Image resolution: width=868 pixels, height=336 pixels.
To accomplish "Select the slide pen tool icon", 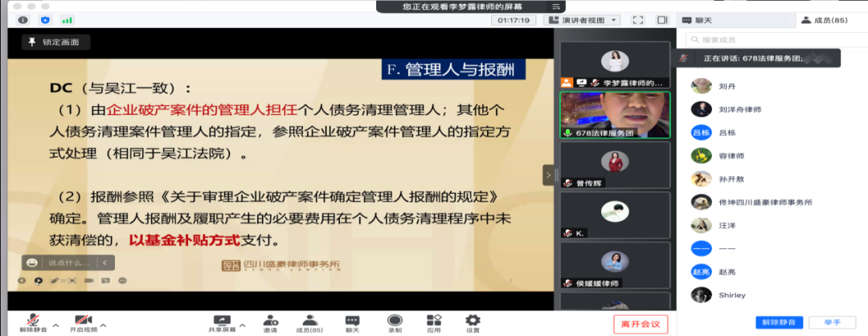I will pyautogui.click(x=55, y=281).
